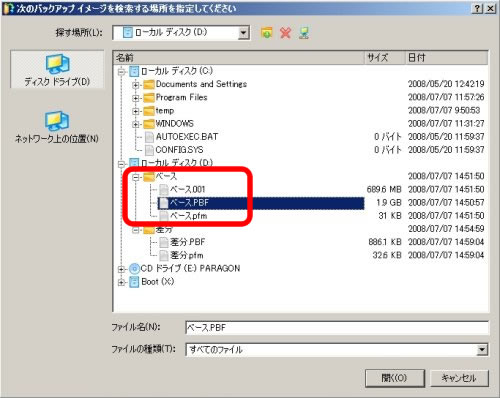Expand the CD ドライブ (E:) node
The image size is (500, 398).
tap(121, 269)
